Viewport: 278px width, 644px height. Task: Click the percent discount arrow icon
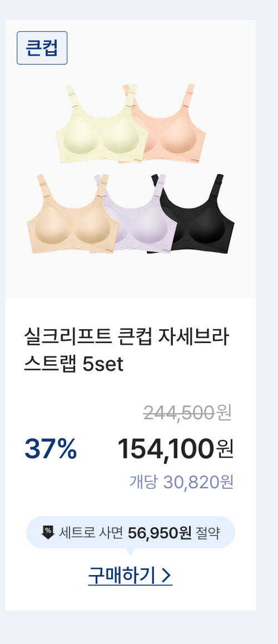click(48, 533)
